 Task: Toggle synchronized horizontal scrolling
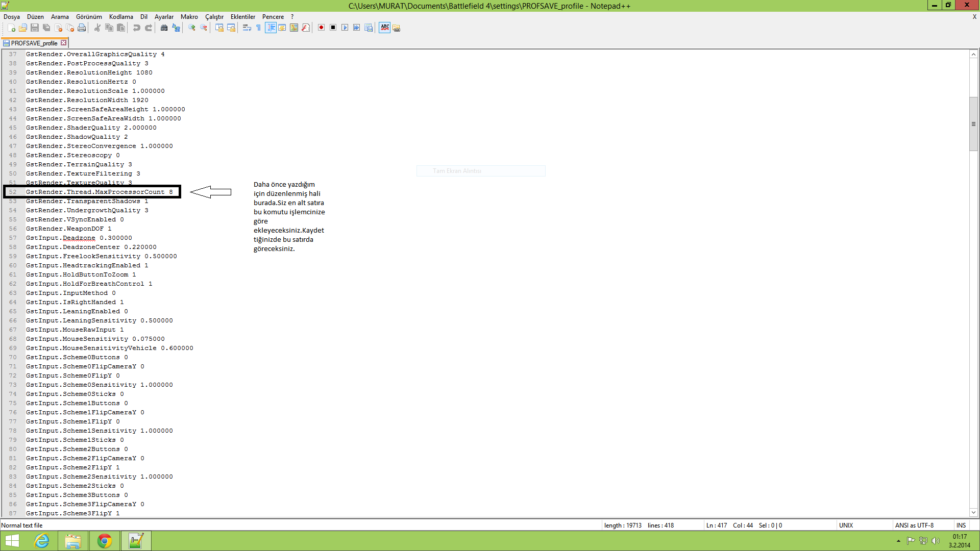click(x=231, y=28)
